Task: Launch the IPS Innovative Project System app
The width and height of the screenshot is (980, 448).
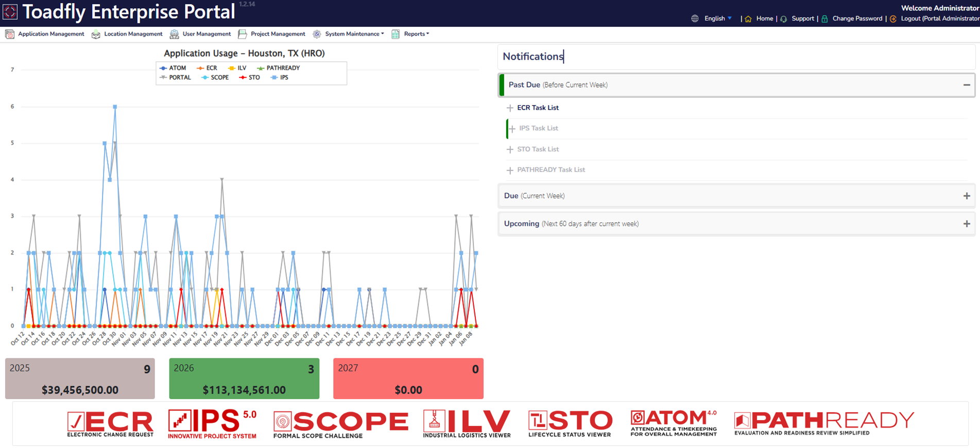Action: tap(212, 423)
